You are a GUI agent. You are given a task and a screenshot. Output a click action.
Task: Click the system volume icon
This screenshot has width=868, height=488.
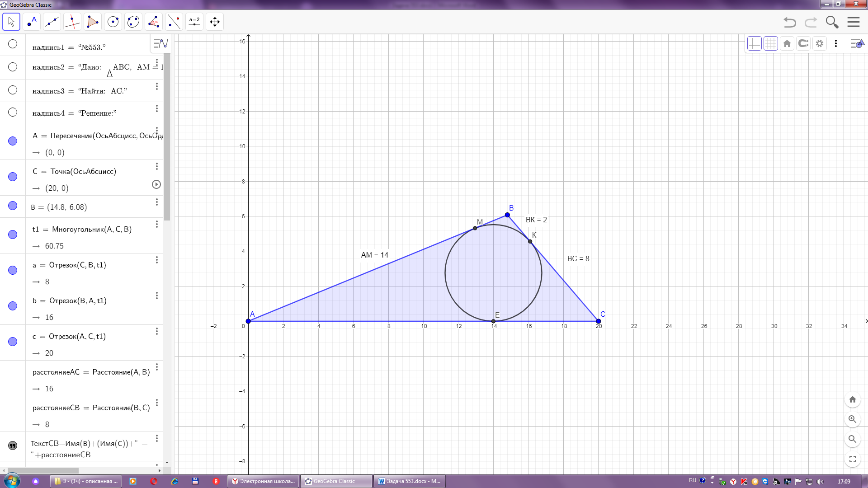click(x=820, y=482)
